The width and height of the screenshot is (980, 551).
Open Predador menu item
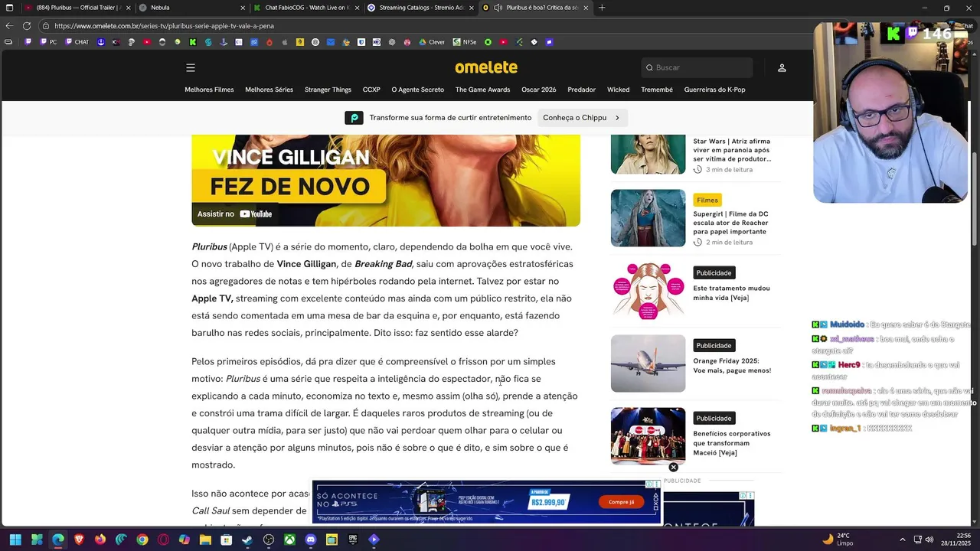(581, 90)
